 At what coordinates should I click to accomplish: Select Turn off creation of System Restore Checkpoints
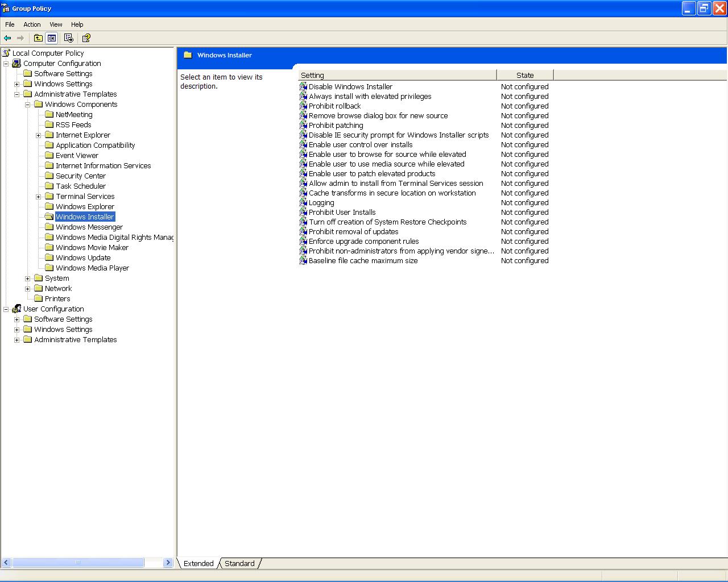(387, 222)
